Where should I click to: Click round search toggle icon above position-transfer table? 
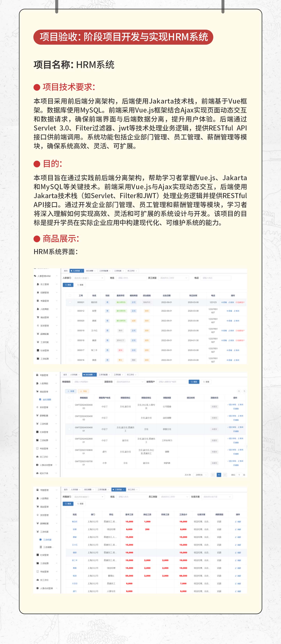coord(239,391)
